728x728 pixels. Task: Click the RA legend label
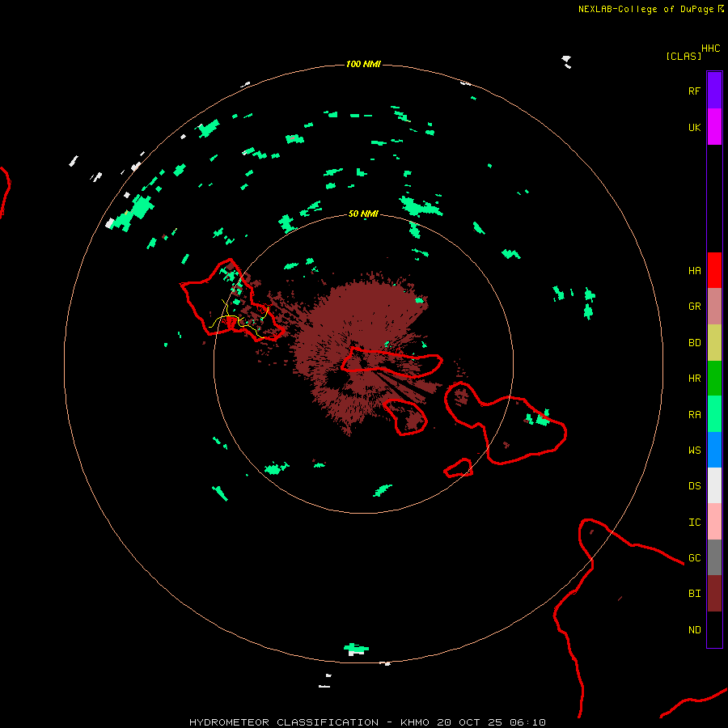tap(694, 415)
